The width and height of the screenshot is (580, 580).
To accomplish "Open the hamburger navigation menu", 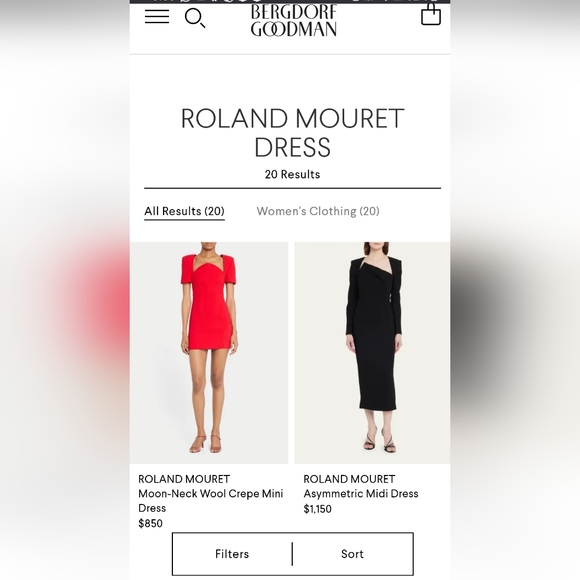I will click(157, 17).
